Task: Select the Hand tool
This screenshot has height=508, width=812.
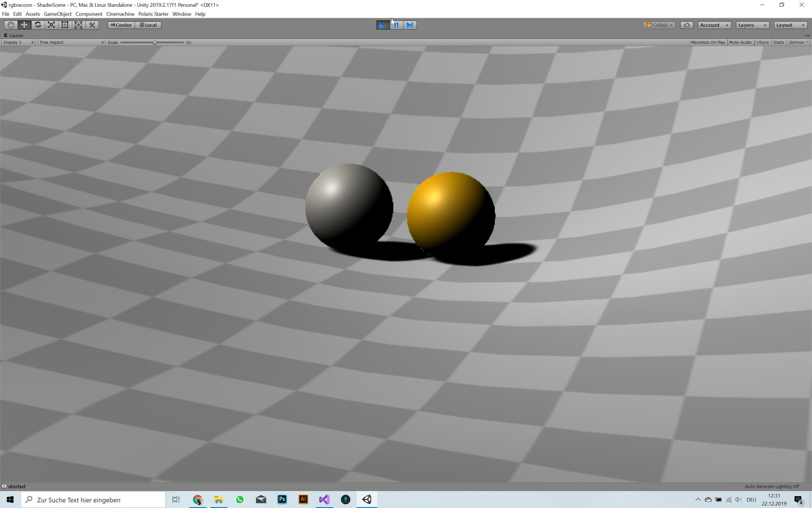Action: (x=11, y=25)
